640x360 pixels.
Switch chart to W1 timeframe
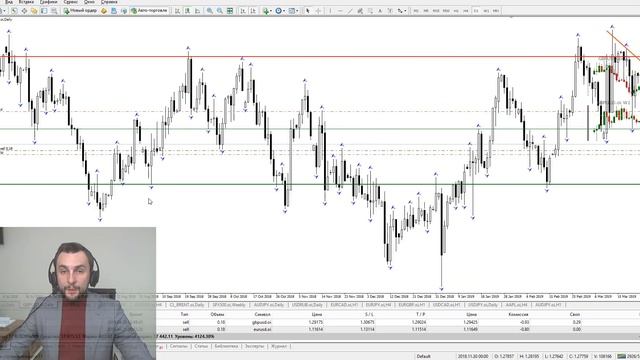[486, 11]
